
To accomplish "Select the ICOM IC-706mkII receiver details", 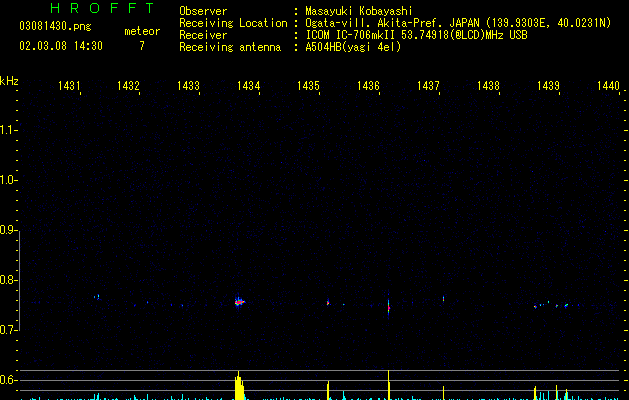I will [x=416, y=35].
